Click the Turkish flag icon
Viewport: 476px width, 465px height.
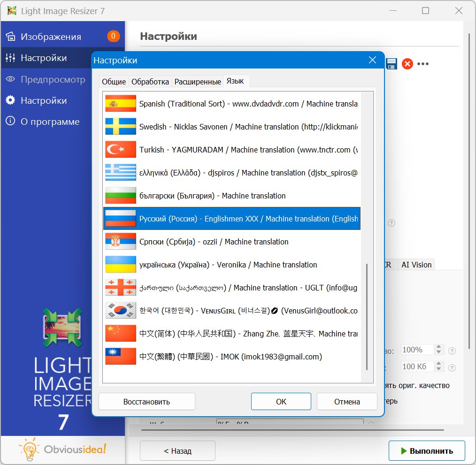pyautogui.click(x=121, y=150)
